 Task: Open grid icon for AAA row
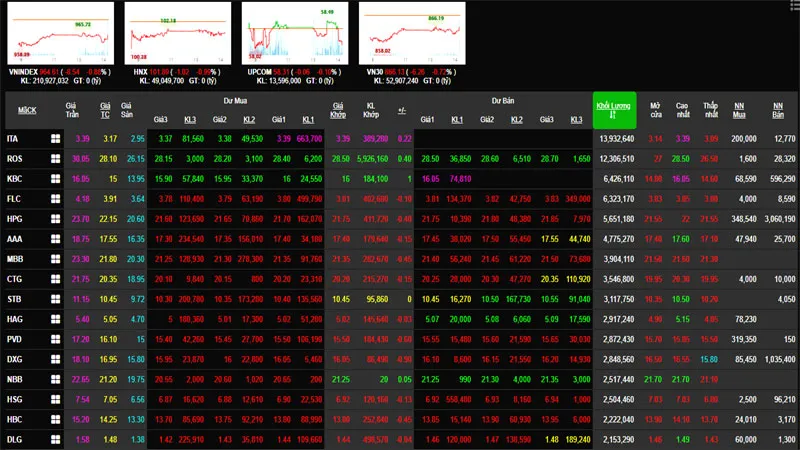point(55,239)
